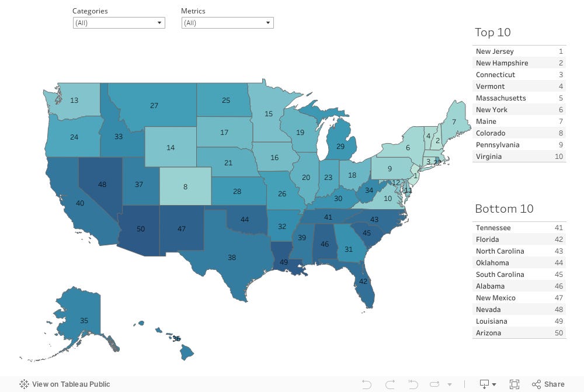This screenshot has width=584, height=392.
Task: Select Connecticut row in Top 10
Action: click(519, 75)
